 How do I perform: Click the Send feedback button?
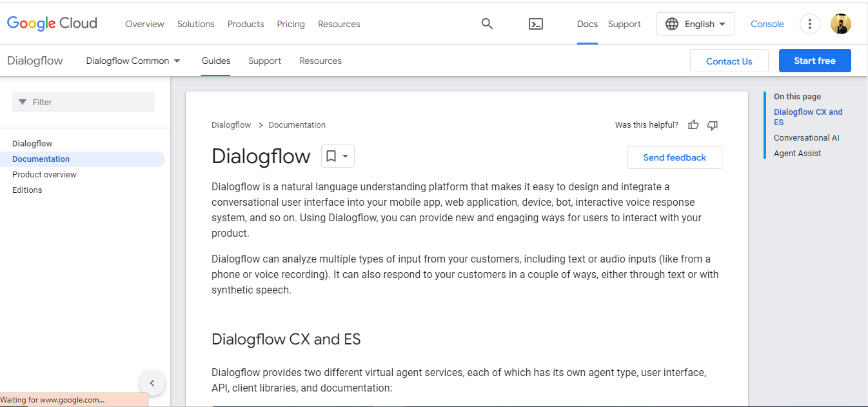675,157
